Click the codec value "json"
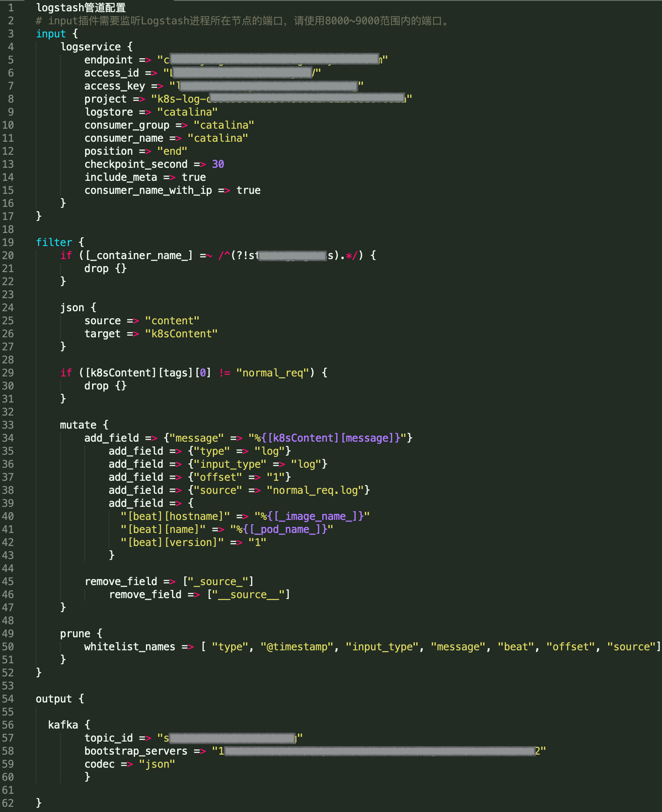The width and height of the screenshot is (662, 812). coord(157,764)
